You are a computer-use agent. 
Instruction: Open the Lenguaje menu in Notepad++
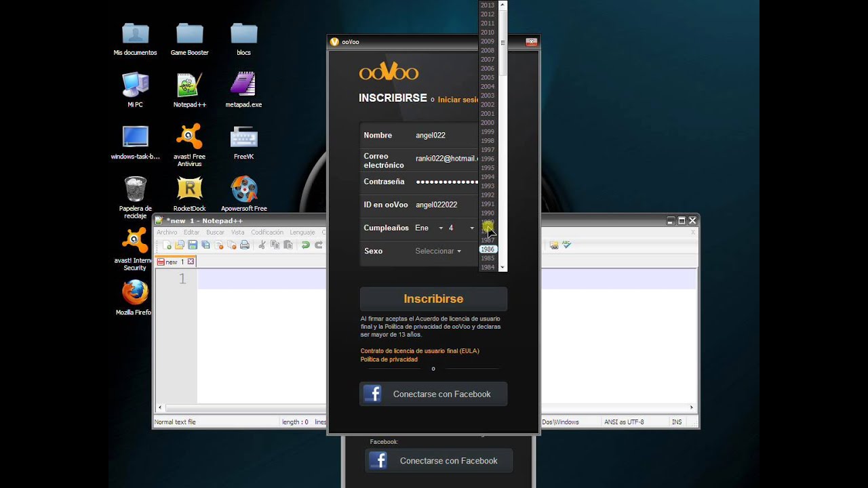click(302, 232)
